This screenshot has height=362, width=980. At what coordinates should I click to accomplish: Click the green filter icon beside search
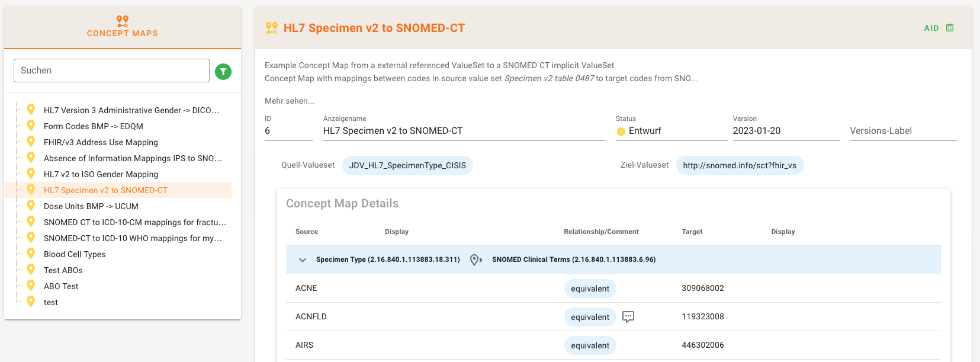click(x=223, y=72)
